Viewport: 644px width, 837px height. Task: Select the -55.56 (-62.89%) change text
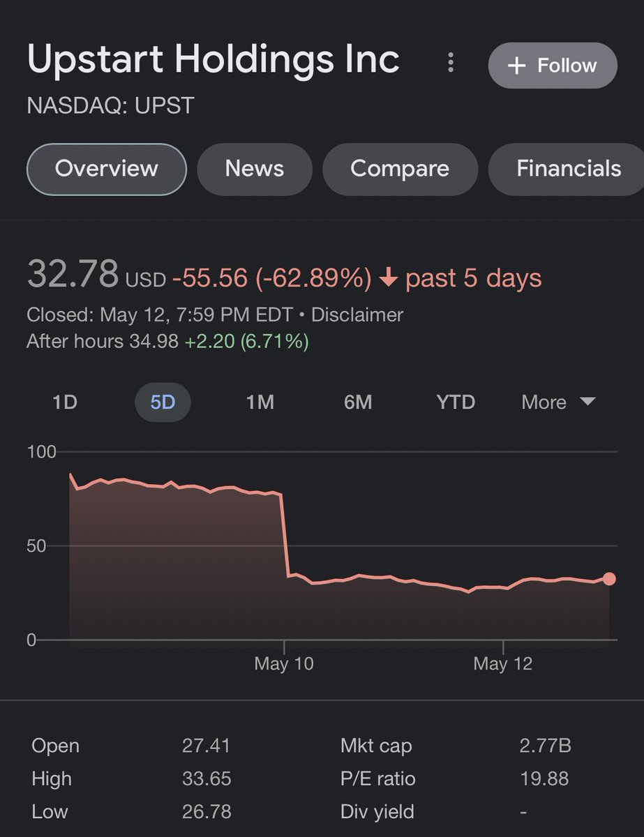coord(272,278)
